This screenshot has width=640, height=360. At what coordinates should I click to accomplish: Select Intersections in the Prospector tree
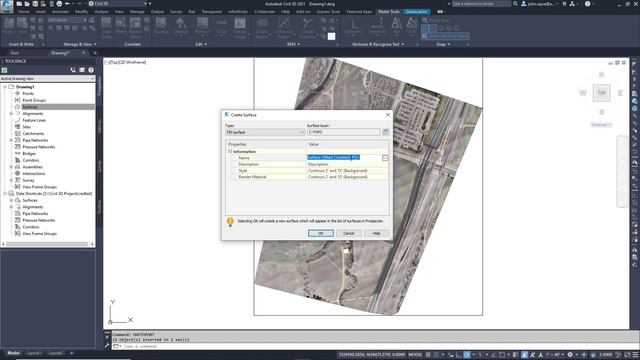pos(33,173)
